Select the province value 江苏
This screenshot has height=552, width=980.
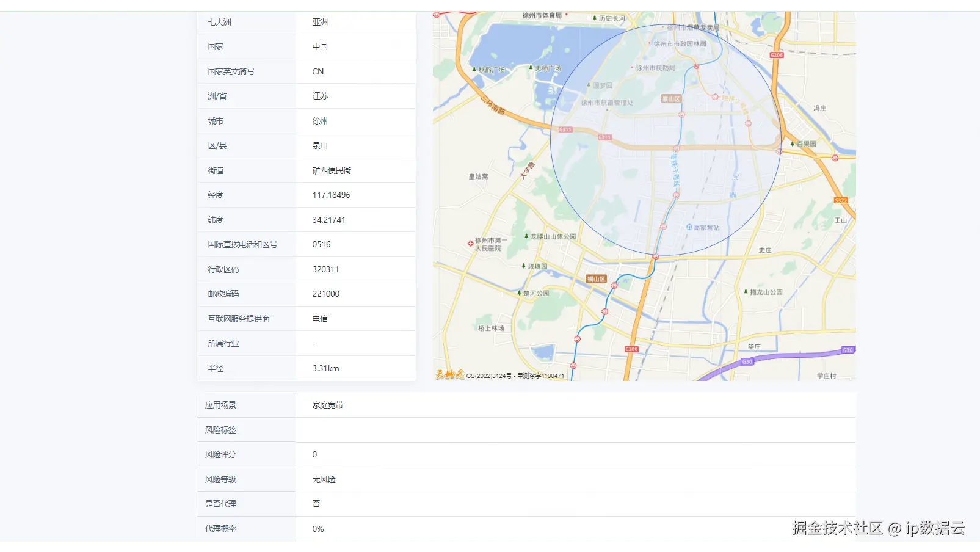pos(320,96)
